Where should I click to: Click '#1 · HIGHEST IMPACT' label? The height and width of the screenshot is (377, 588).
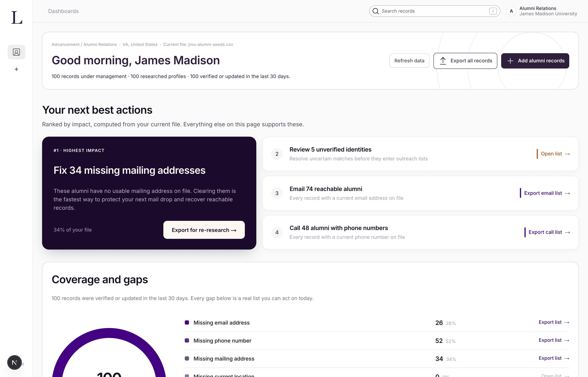point(79,151)
